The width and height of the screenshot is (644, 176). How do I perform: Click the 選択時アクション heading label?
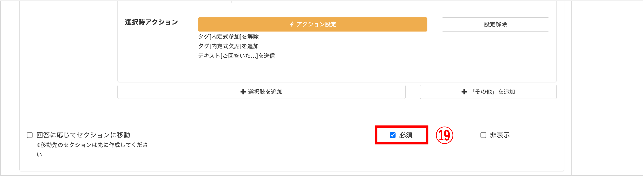click(151, 22)
